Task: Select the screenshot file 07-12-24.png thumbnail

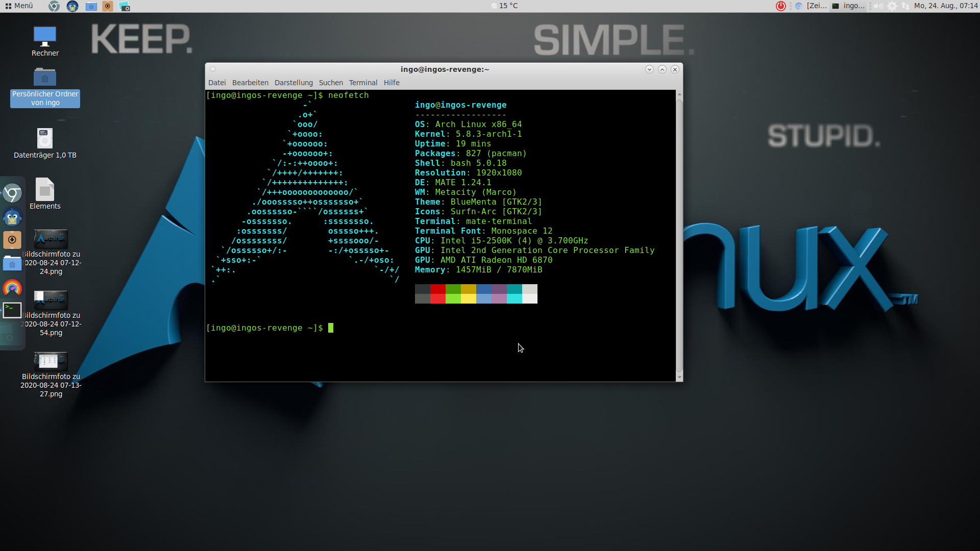Action: pos(51,239)
